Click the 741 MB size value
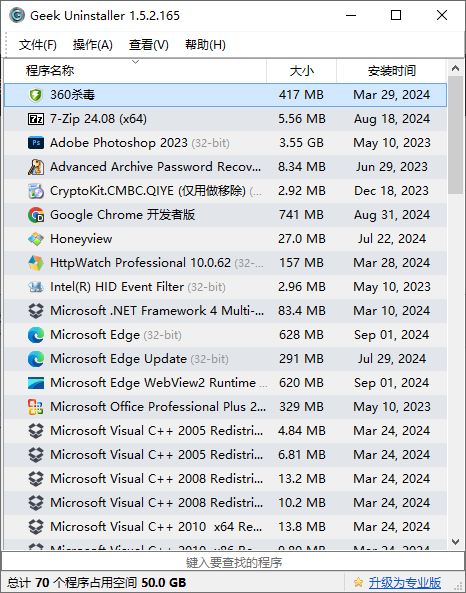Image resolution: width=466 pixels, height=593 pixels. point(301,215)
